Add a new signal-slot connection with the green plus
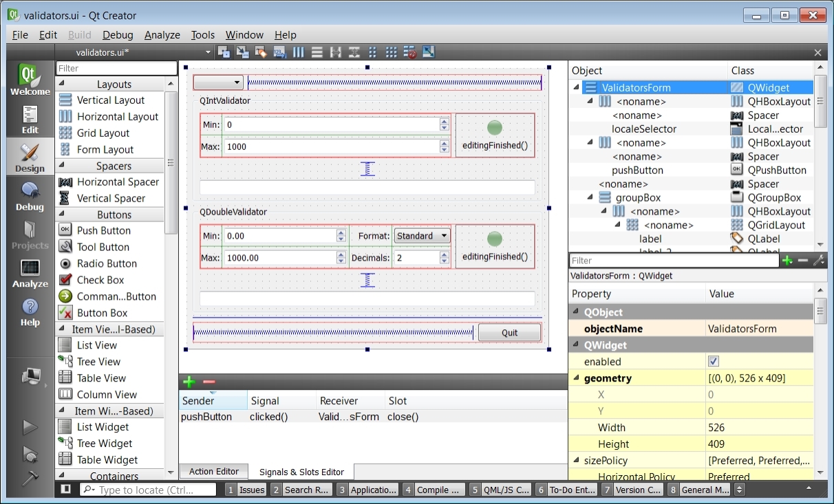The image size is (834, 504). click(x=189, y=382)
